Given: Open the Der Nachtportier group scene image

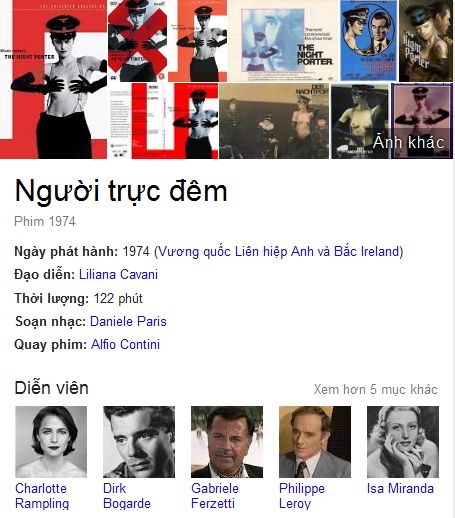Looking at the screenshot, I should 274,121.
